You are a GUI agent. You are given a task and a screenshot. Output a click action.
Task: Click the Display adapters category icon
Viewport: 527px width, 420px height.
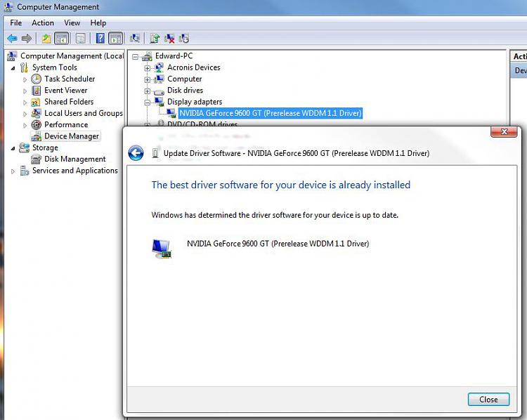pos(159,101)
